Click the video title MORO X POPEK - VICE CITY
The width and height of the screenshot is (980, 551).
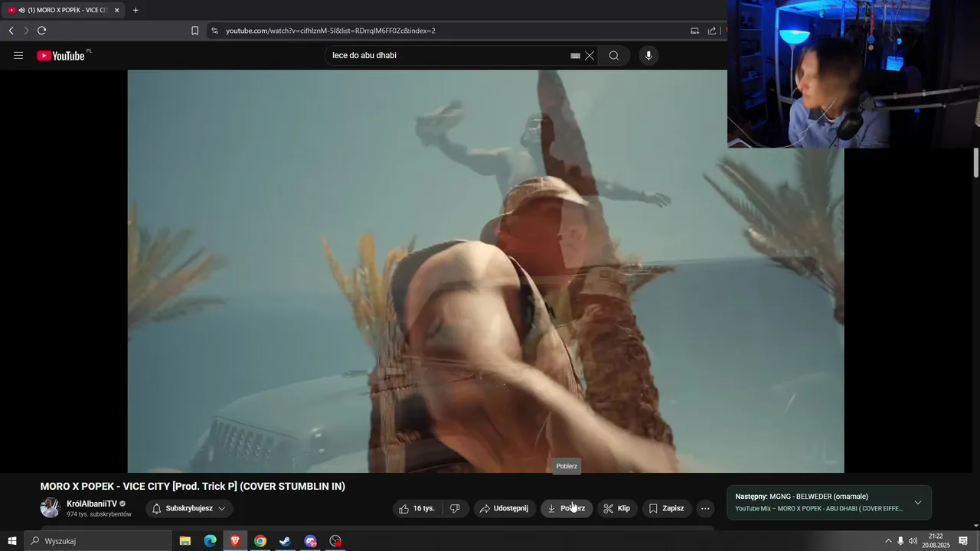point(193,486)
